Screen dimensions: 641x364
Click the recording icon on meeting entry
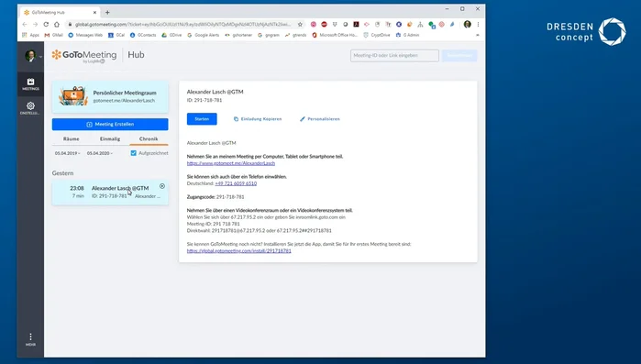(162, 186)
